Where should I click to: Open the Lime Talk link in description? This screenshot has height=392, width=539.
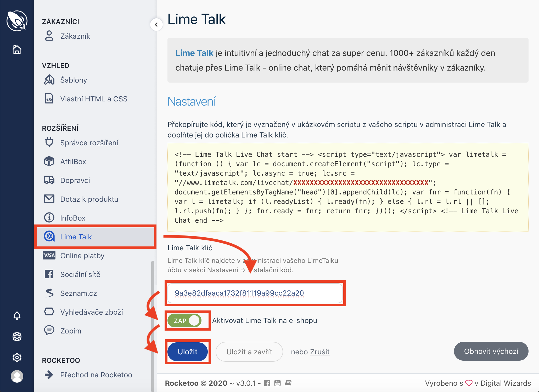pos(194,53)
